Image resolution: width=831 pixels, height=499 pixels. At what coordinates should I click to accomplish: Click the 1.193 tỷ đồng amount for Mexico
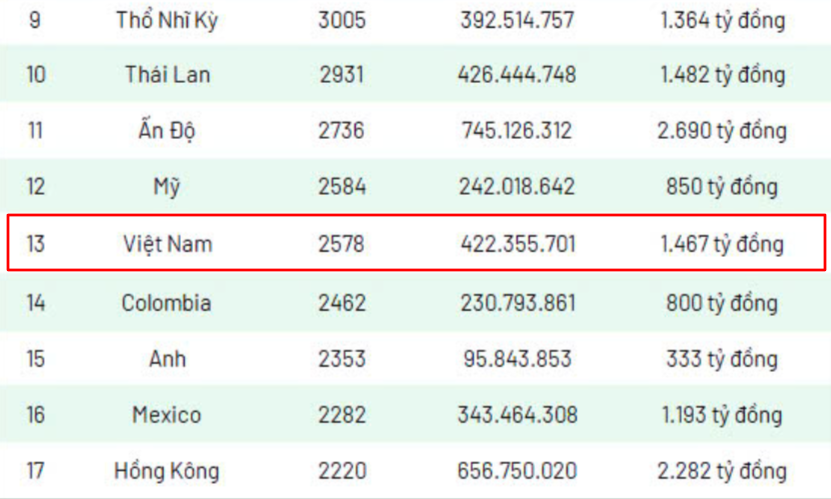[x=722, y=415]
